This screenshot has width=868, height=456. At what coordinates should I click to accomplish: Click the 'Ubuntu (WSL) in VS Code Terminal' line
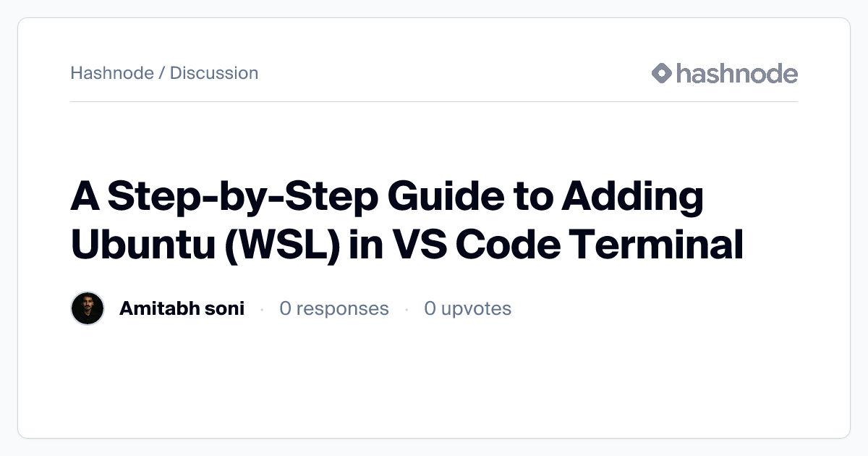(407, 245)
